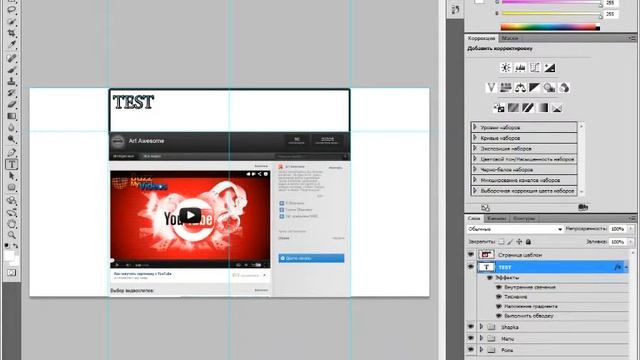Screen dimensions: 640x360
Task: Select the Zoom tool in toolbox
Action: click(11, 235)
